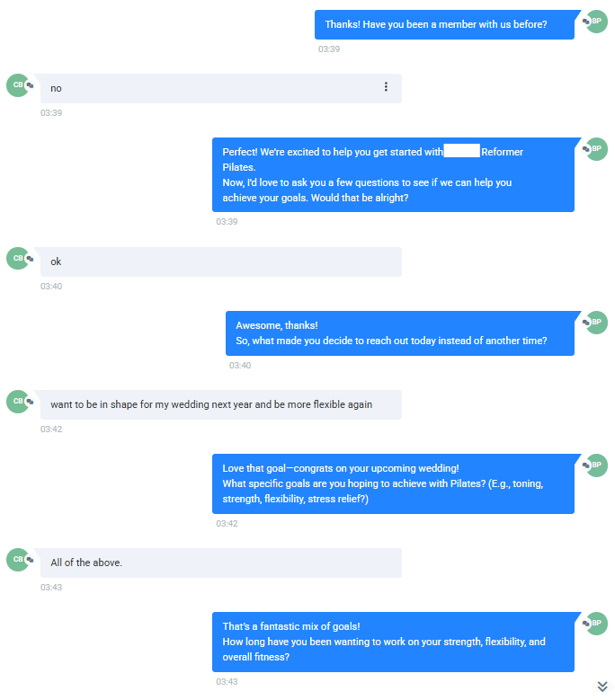Viewport: 615px width, 700px height.
Task: Click the BP avatar beside "That's a fantastic mix" message
Action: [596, 623]
